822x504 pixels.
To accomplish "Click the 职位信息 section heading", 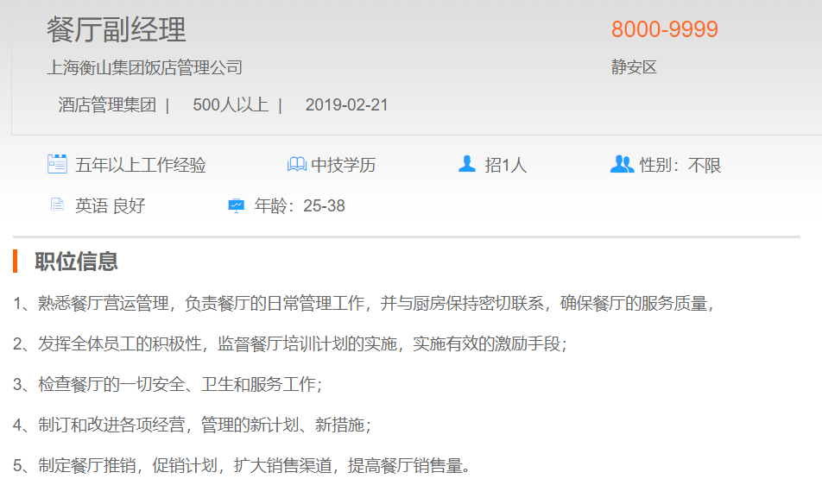I will (76, 261).
